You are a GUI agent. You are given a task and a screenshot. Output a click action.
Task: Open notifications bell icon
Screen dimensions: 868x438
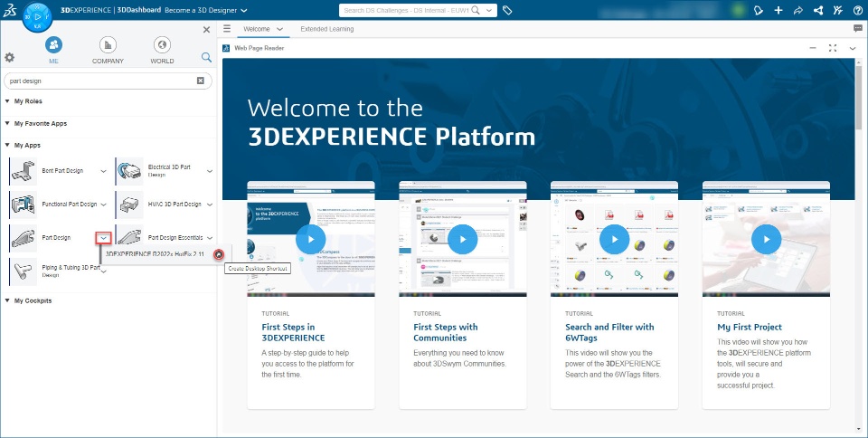(759, 10)
